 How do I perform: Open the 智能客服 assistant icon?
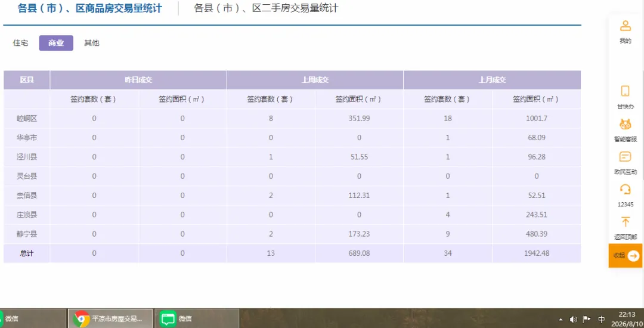(x=625, y=125)
